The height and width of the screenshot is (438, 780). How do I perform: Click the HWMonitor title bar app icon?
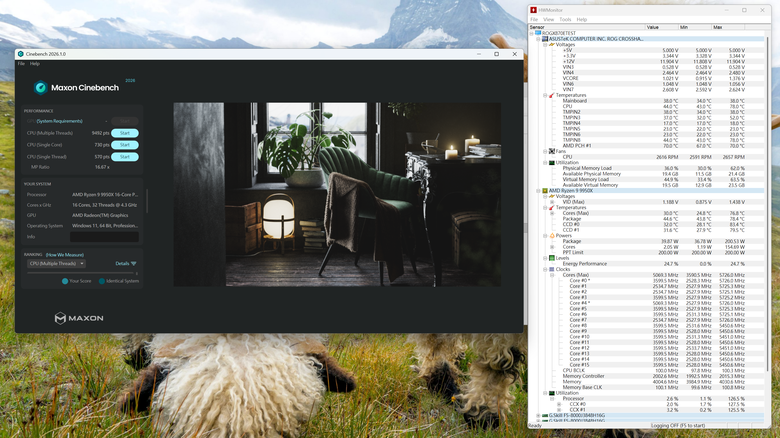(534, 10)
